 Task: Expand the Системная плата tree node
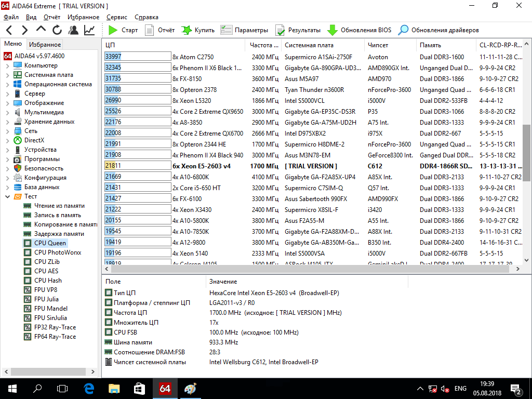point(7,75)
